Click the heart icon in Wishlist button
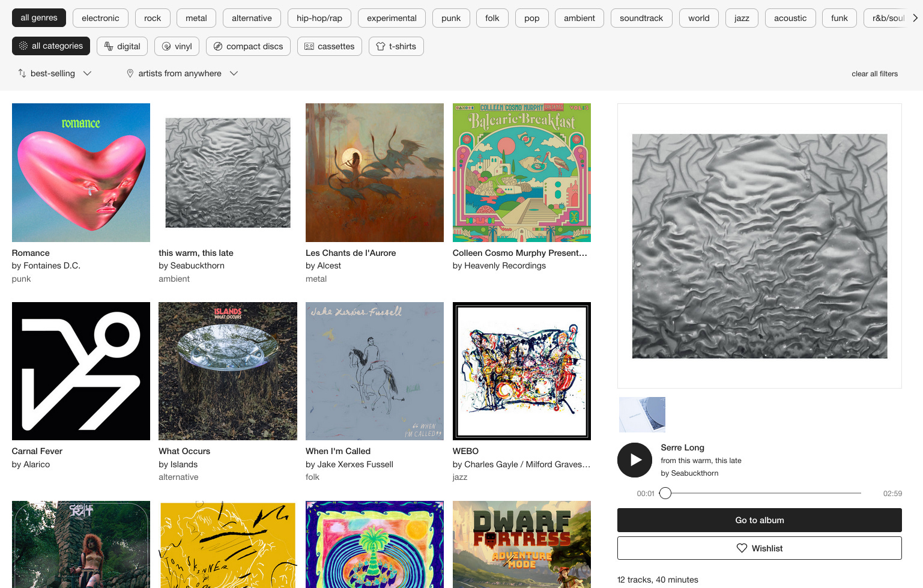 coord(742,548)
